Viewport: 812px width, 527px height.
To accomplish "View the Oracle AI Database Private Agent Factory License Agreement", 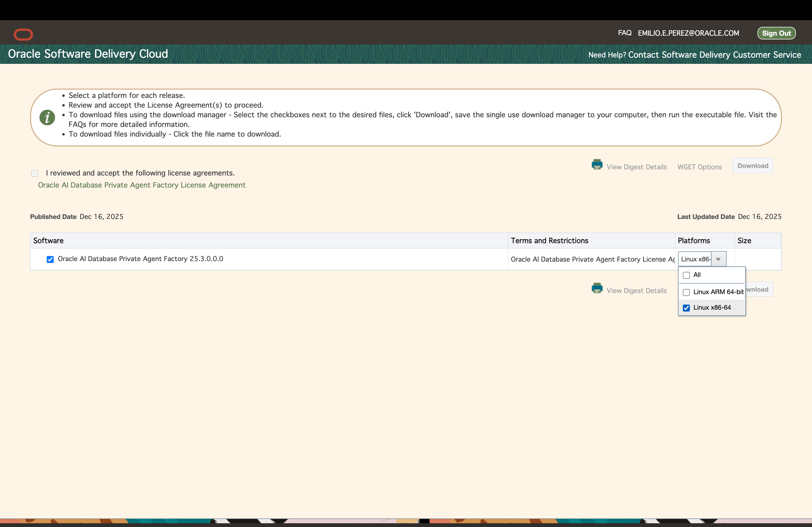I will [x=142, y=185].
